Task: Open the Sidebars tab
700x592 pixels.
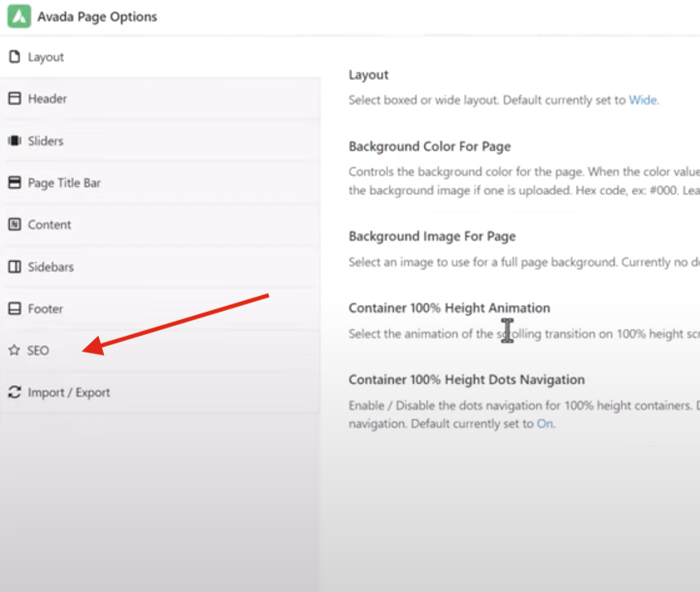Action: 160,267
